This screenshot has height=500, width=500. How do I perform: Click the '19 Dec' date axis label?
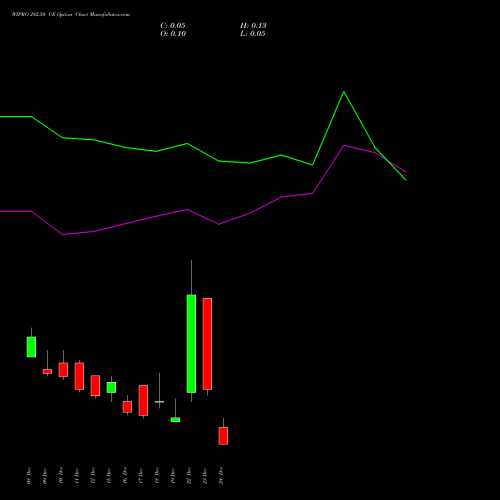[173, 475]
